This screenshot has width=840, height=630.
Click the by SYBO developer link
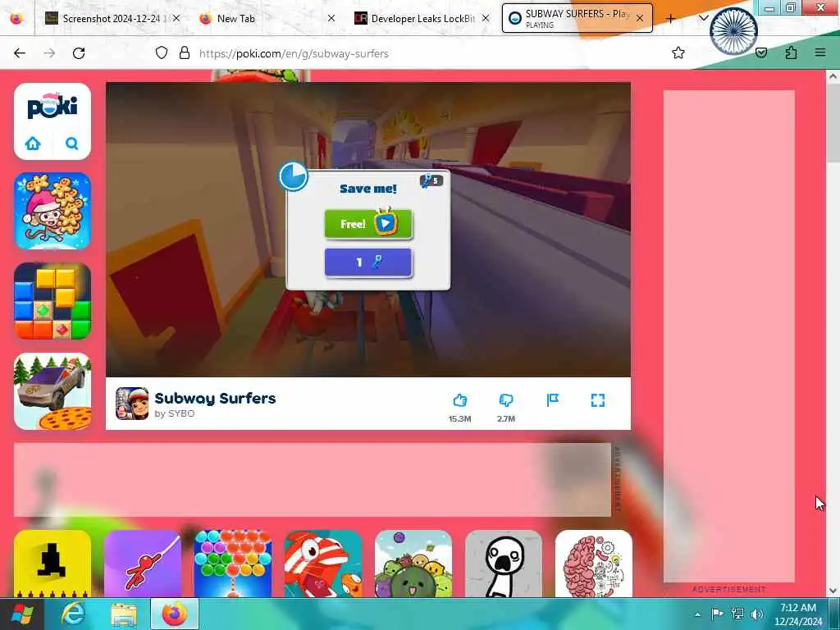[x=175, y=413]
